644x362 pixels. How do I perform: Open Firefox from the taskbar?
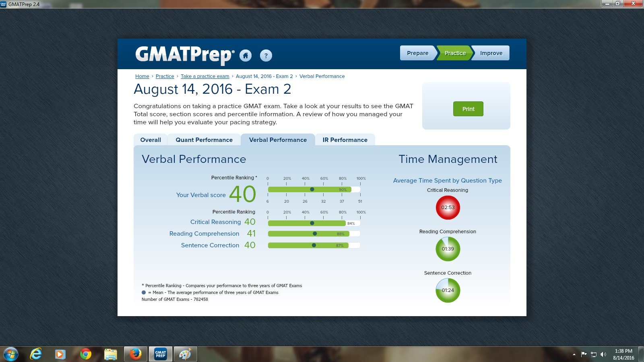pyautogui.click(x=135, y=354)
